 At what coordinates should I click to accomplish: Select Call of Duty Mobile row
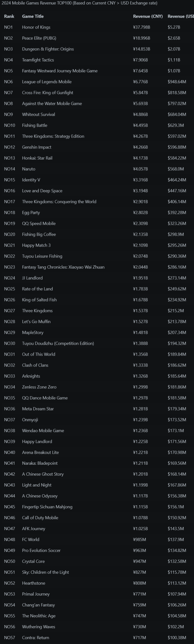click(40, 518)
